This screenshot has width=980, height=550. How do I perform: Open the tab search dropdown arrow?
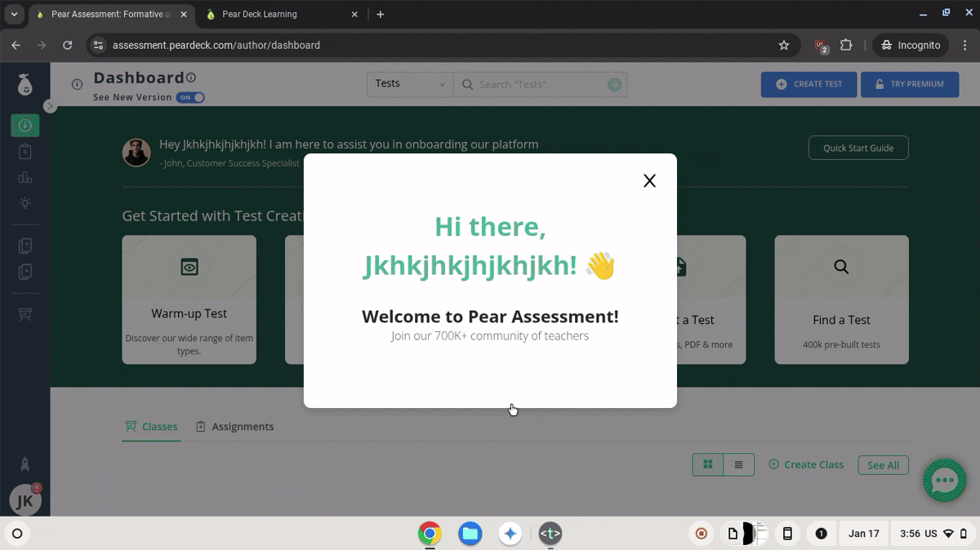click(x=14, y=14)
